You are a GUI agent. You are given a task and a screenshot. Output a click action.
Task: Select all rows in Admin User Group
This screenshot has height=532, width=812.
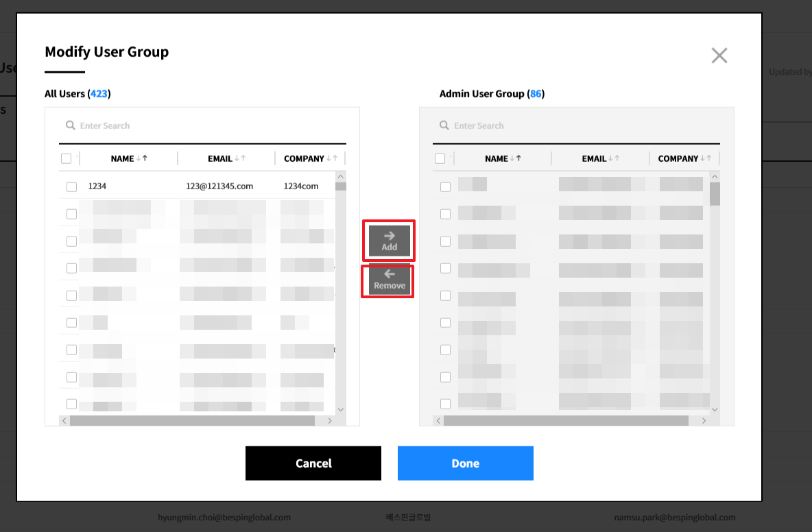coord(440,158)
